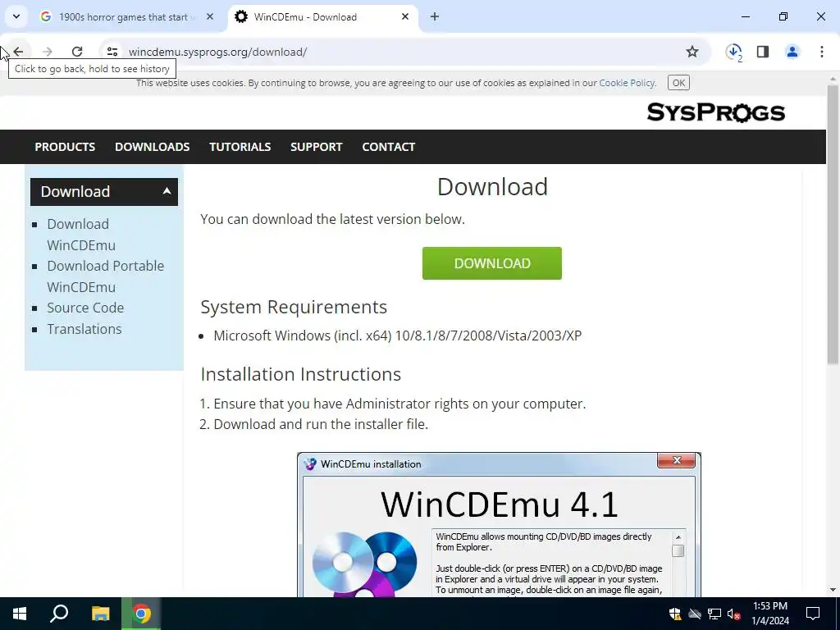This screenshot has width=840, height=630.
Task: Click the forward navigation arrow
Action: coord(47,52)
